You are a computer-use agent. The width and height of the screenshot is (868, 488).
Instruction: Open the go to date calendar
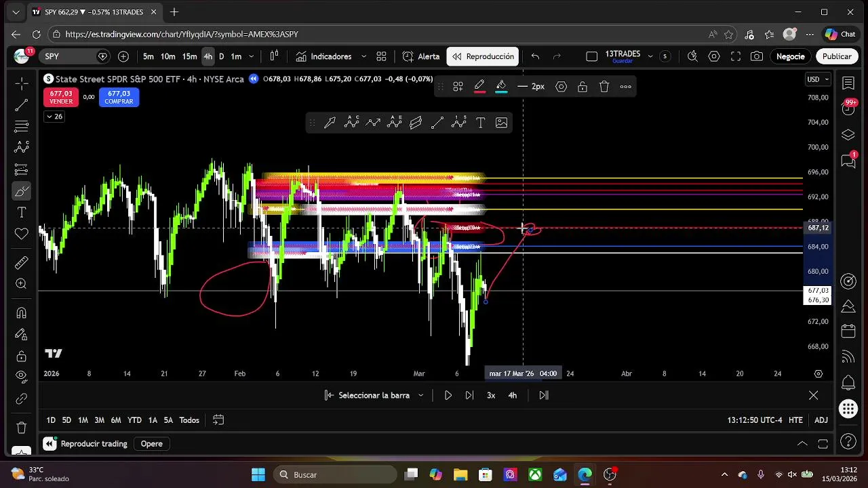point(218,420)
